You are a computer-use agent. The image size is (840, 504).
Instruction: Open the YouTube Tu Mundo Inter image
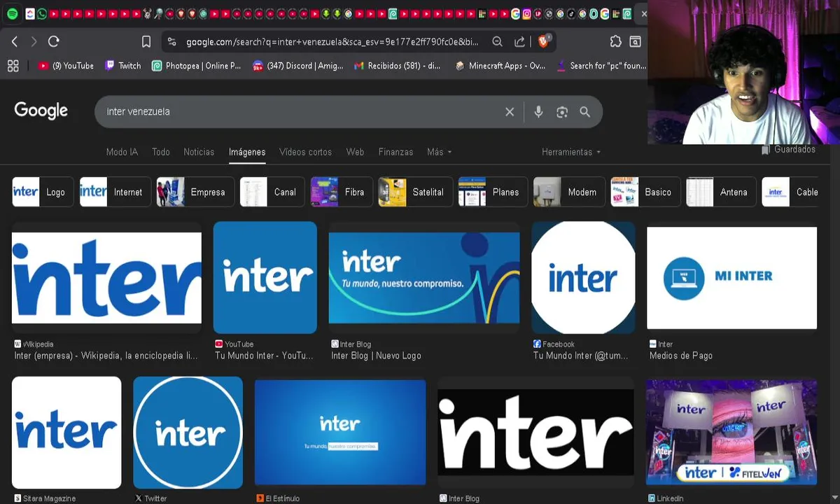pos(265,277)
